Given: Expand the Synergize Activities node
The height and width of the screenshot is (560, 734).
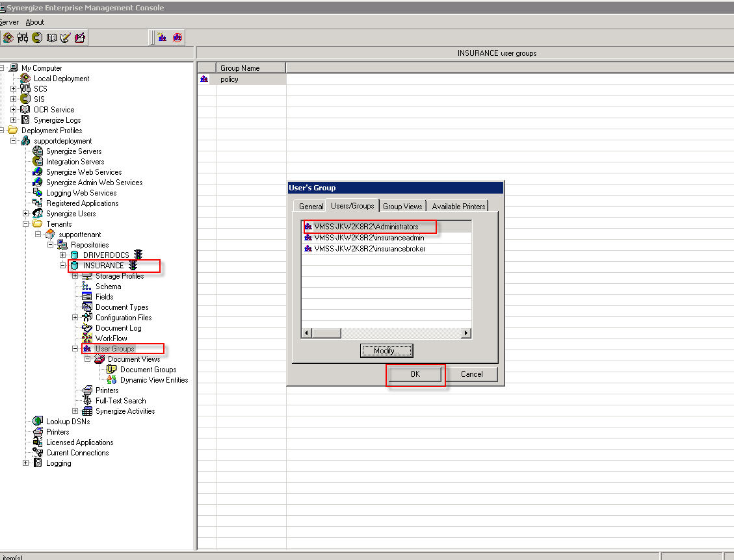Looking at the screenshot, I should [x=75, y=411].
